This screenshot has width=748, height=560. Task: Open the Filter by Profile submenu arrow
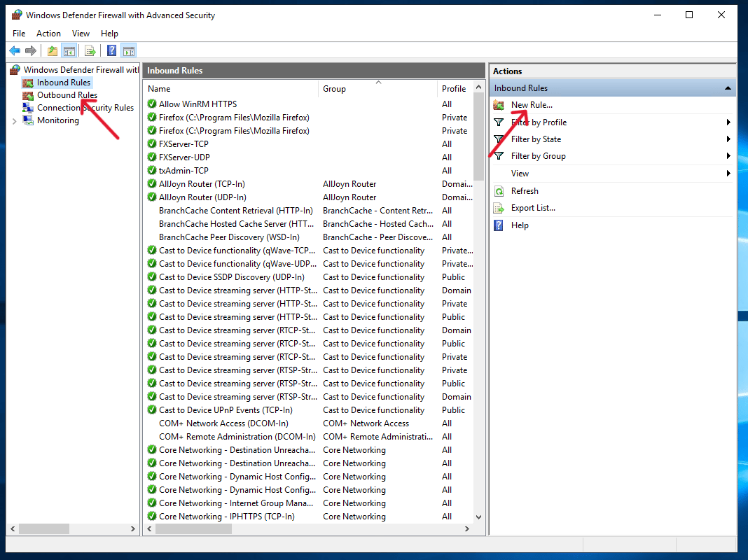pos(728,122)
